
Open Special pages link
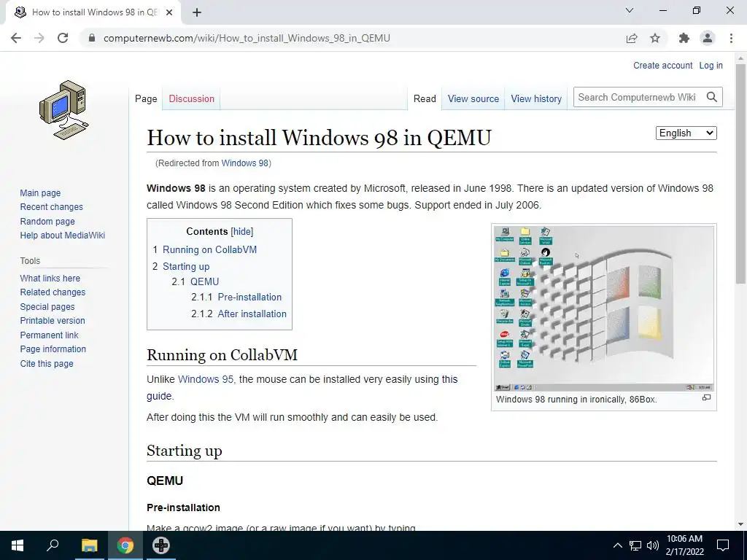47,307
